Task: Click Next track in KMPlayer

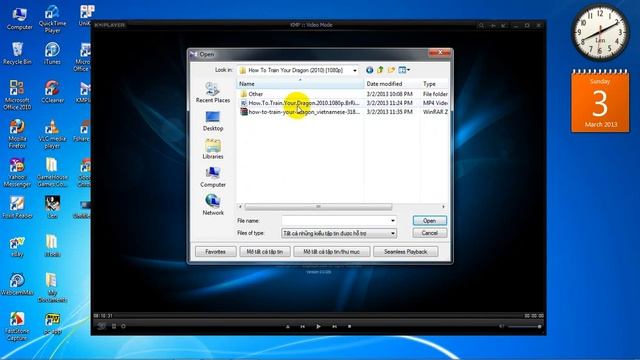Action: point(334,327)
